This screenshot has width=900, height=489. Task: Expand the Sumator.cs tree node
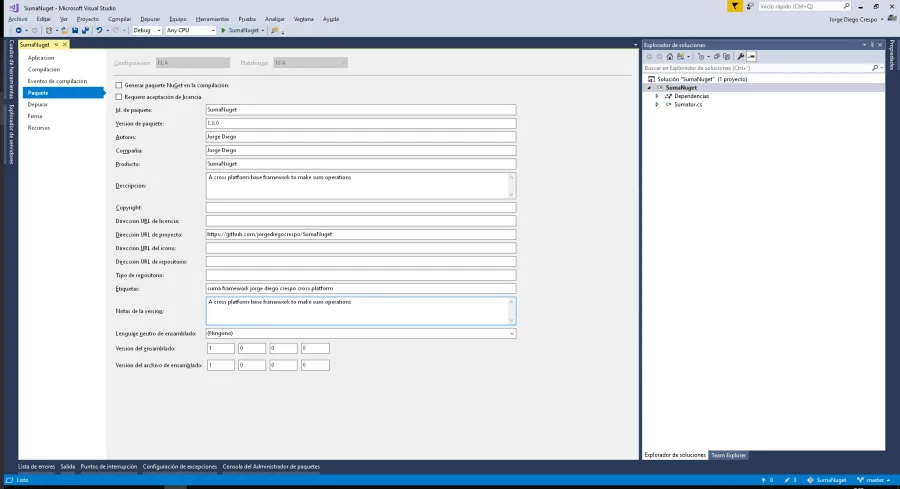coord(657,104)
